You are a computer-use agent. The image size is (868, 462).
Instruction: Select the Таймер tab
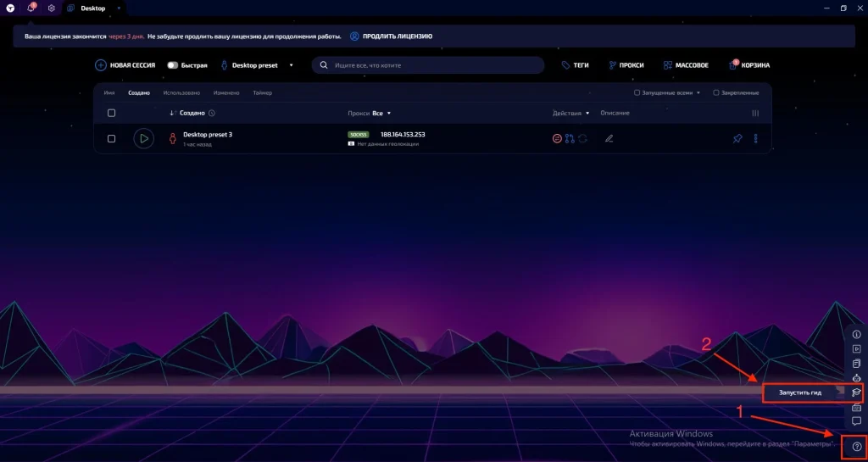(x=263, y=93)
